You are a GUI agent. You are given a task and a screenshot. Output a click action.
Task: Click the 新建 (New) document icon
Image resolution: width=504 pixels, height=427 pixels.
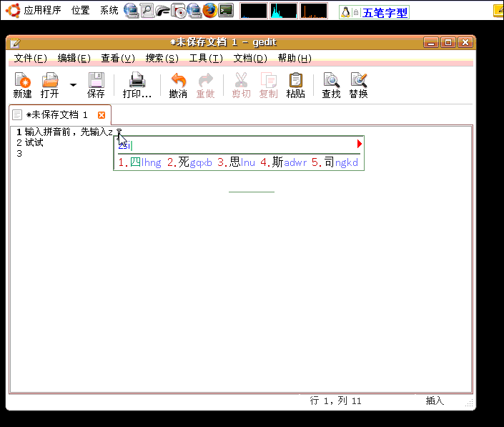[22, 80]
